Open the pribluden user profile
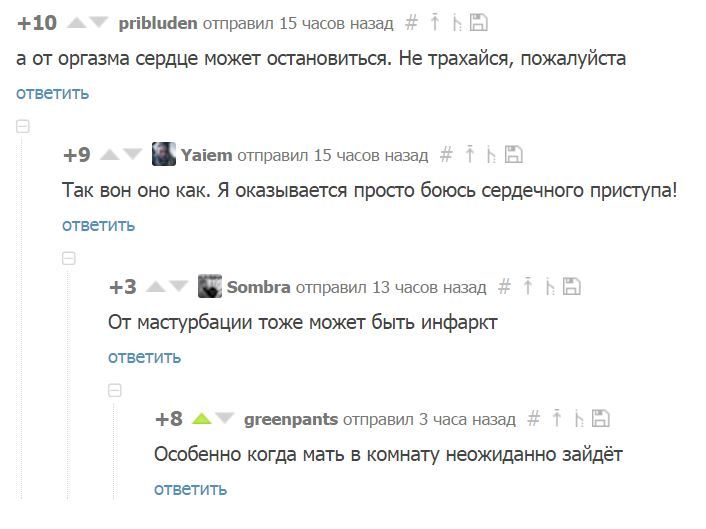The height and width of the screenshot is (529, 706). 158,22
